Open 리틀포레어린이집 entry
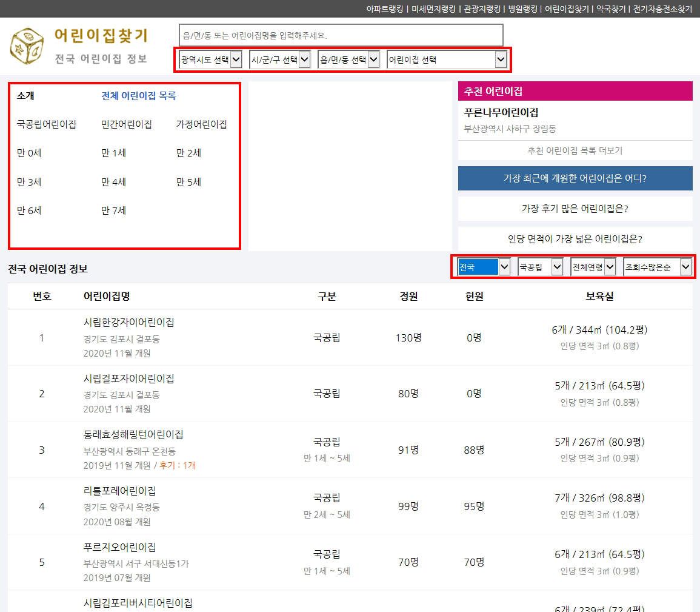 point(119,491)
